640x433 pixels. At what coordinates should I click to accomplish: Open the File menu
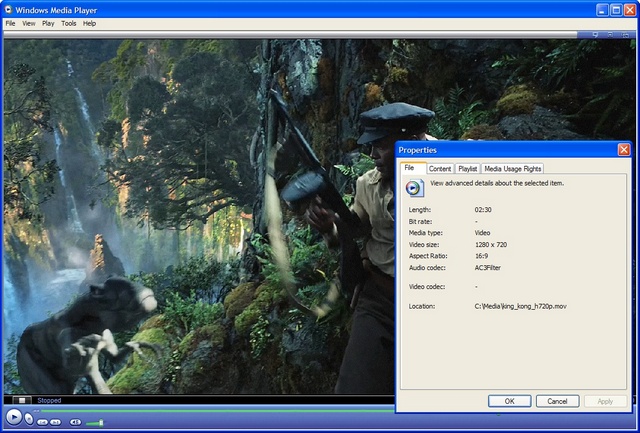[10, 23]
